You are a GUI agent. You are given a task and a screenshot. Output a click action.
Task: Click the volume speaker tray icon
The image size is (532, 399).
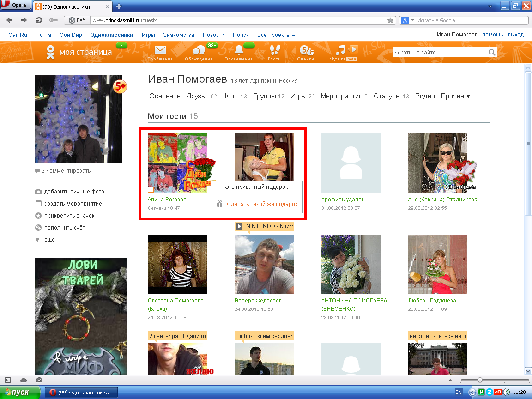pos(506,392)
